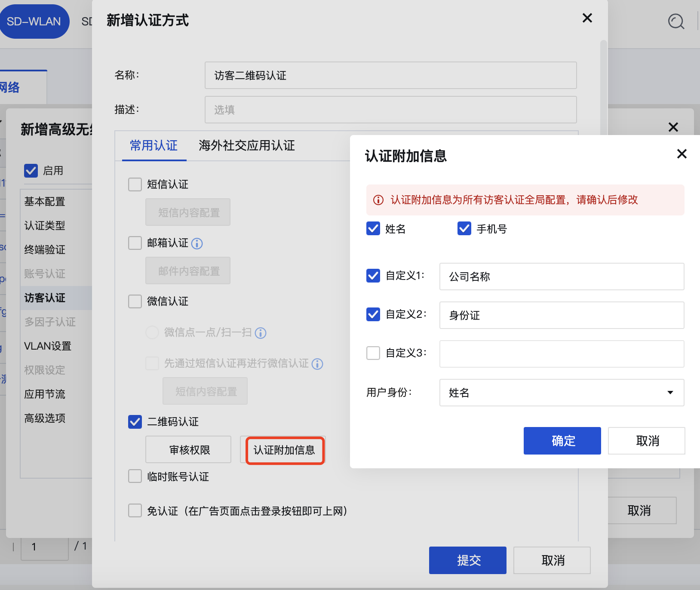The image size is (700, 590).
Task: Open 基本配置 in side menu
Action: click(x=45, y=202)
